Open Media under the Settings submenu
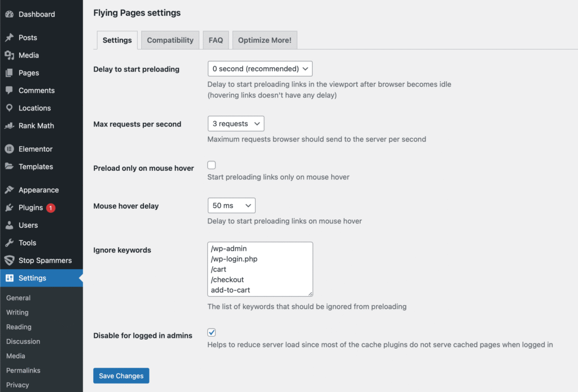This screenshot has width=578, height=392. coord(16,356)
